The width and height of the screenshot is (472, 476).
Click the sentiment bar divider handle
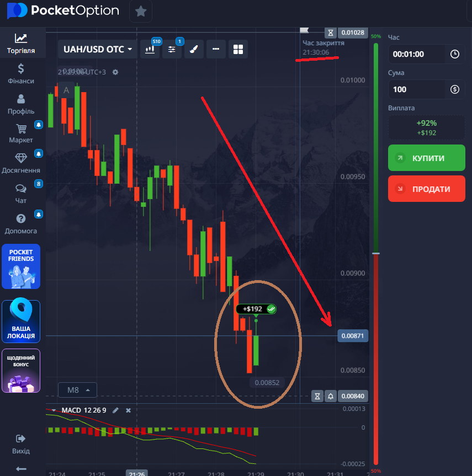point(376,253)
